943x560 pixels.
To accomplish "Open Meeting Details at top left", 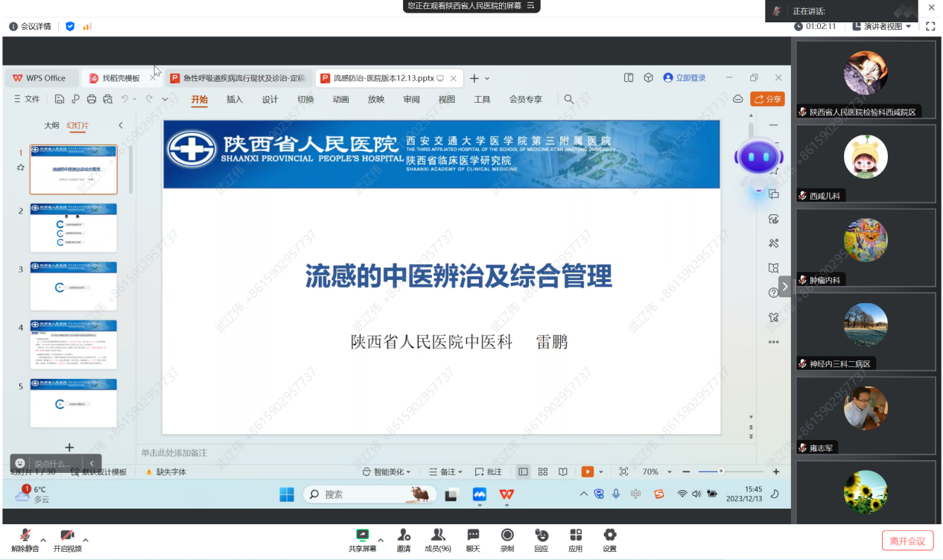I will coord(31,26).
